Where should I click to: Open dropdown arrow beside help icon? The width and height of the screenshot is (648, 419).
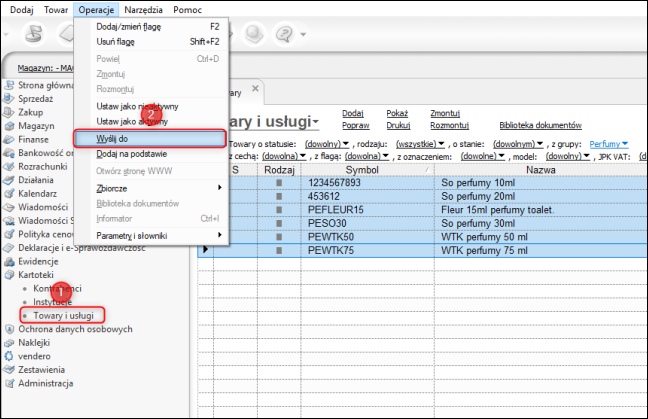[303, 34]
